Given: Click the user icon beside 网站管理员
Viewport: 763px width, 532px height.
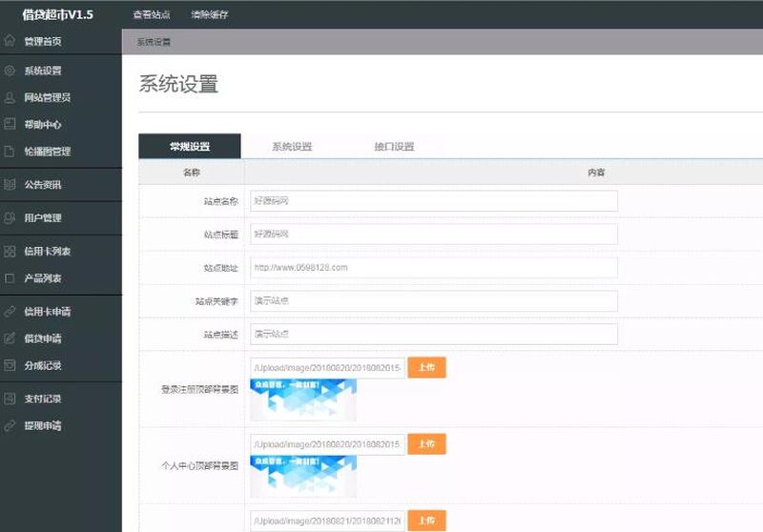Looking at the screenshot, I should coord(10,97).
